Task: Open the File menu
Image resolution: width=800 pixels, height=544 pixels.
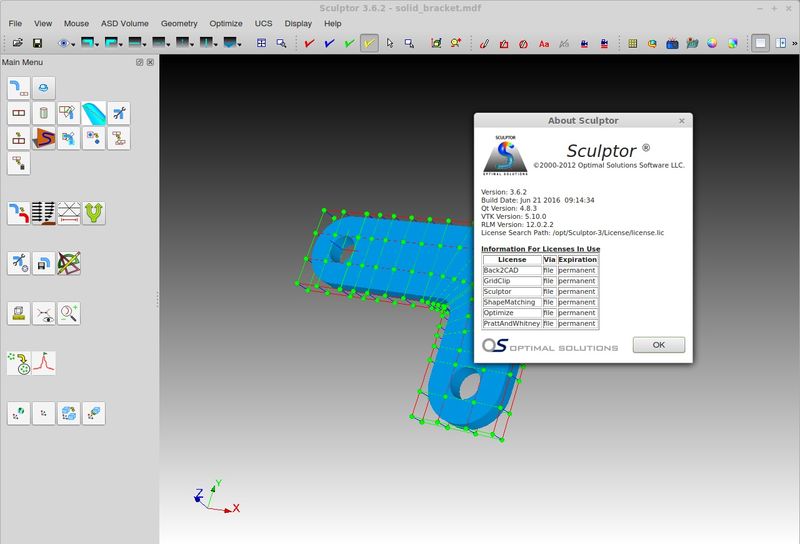Action: (15, 23)
